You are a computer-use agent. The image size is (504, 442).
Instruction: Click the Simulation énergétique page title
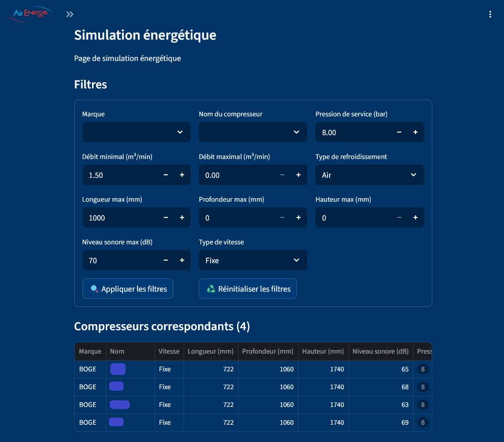pos(145,35)
